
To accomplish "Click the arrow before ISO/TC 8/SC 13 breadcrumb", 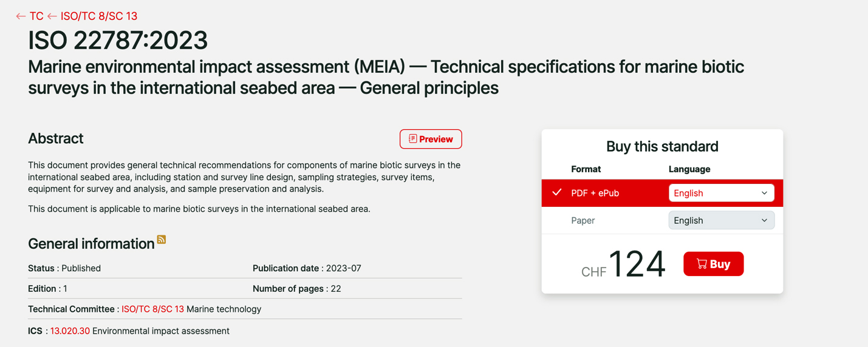I will [52, 16].
